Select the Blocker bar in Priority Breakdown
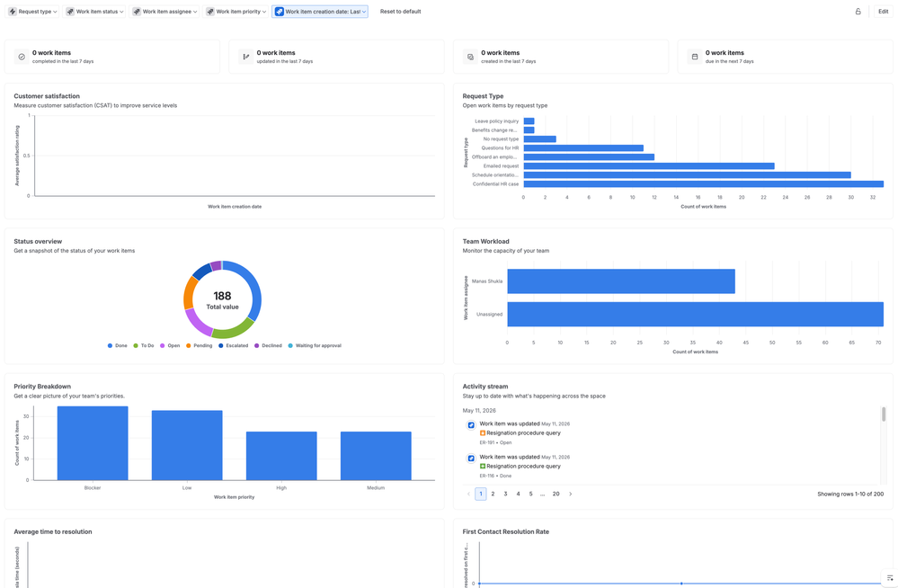The image size is (898, 588). [93, 443]
